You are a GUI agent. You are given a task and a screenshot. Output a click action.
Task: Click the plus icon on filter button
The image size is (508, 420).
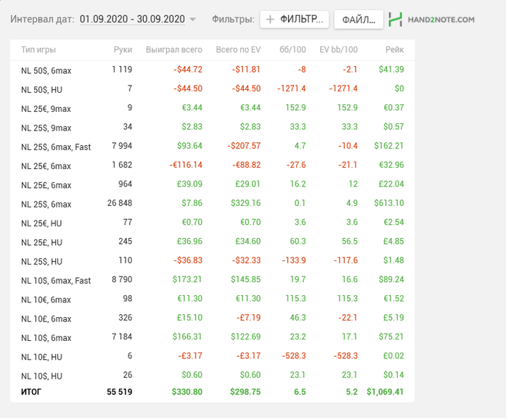point(270,20)
